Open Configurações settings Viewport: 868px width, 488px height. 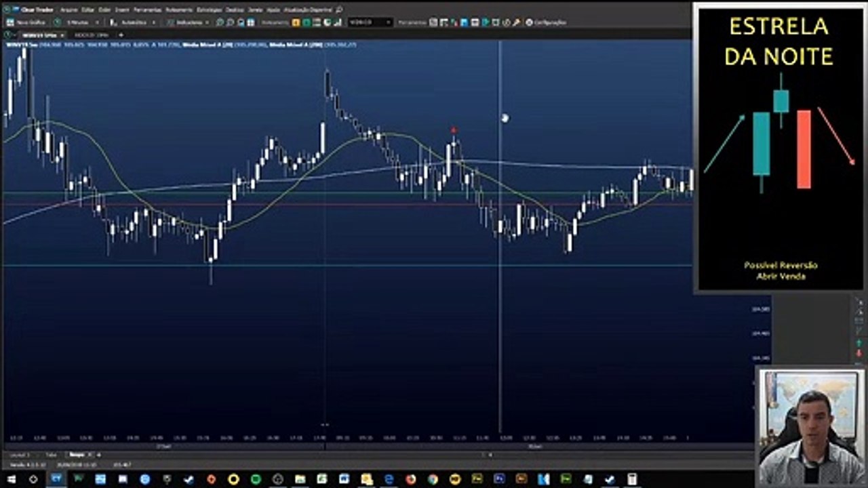(x=545, y=22)
